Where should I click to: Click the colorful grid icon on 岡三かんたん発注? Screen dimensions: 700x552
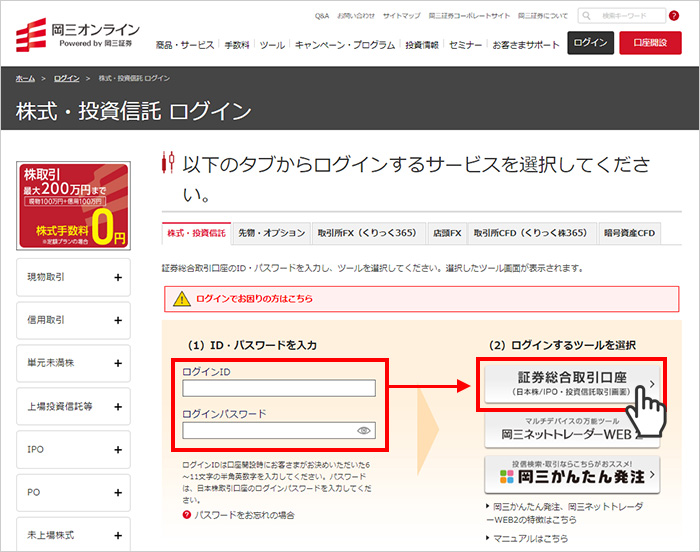click(x=507, y=477)
